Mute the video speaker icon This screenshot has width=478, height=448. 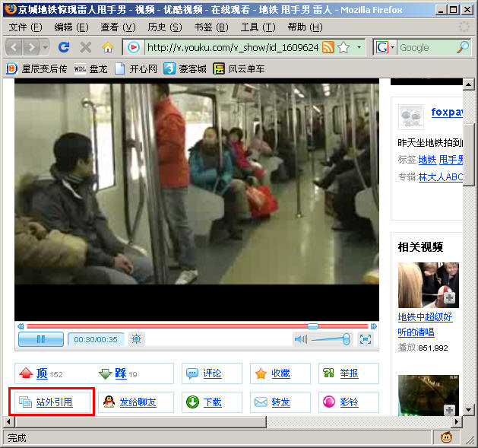(300, 339)
